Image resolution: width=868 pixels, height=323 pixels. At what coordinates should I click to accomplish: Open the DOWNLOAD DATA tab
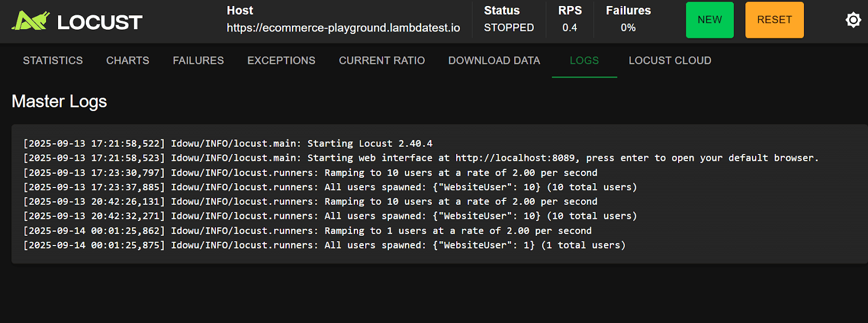pyautogui.click(x=494, y=61)
